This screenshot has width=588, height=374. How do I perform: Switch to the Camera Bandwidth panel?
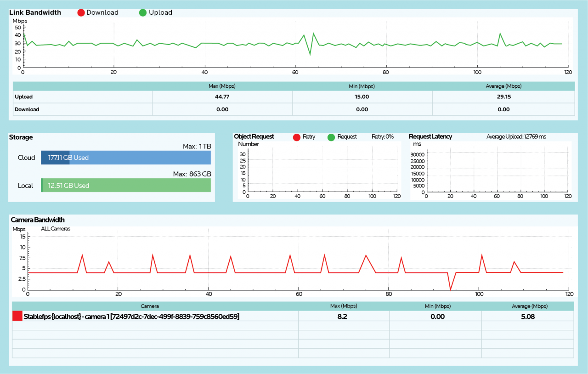coord(38,220)
